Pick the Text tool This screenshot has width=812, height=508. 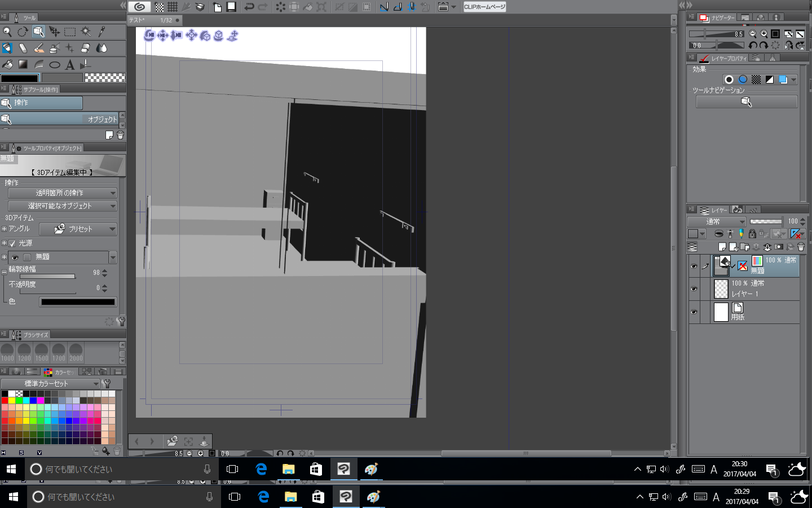70,64
